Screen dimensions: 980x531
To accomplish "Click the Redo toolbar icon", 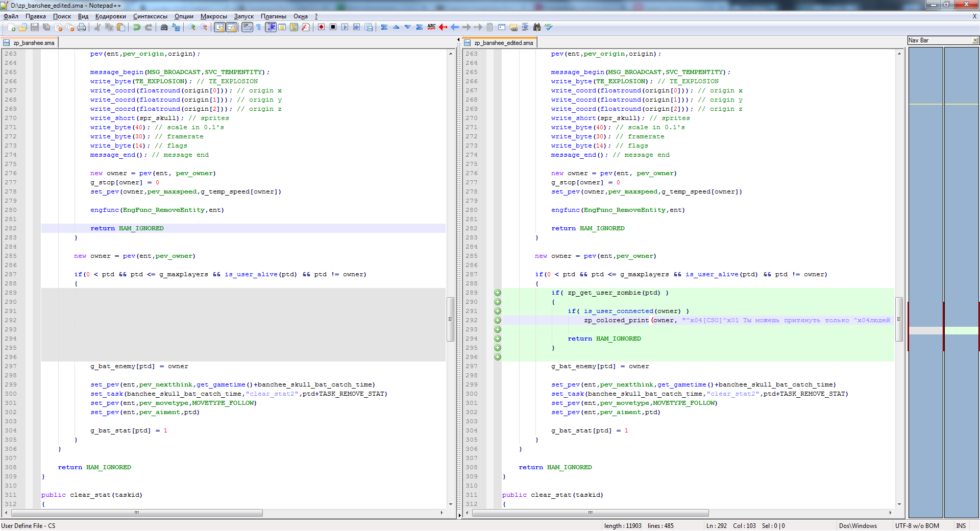I will click(148, 27).
